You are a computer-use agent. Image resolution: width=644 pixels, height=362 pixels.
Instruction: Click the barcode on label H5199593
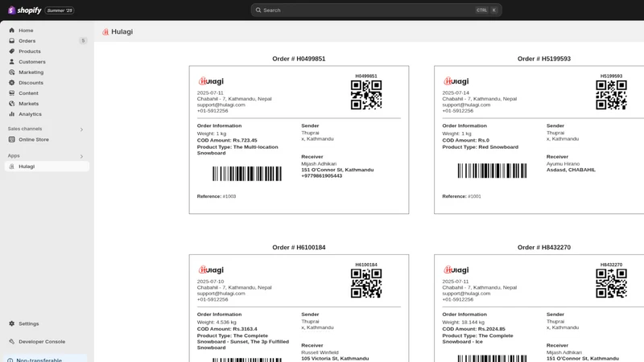(x=492, y=171)
